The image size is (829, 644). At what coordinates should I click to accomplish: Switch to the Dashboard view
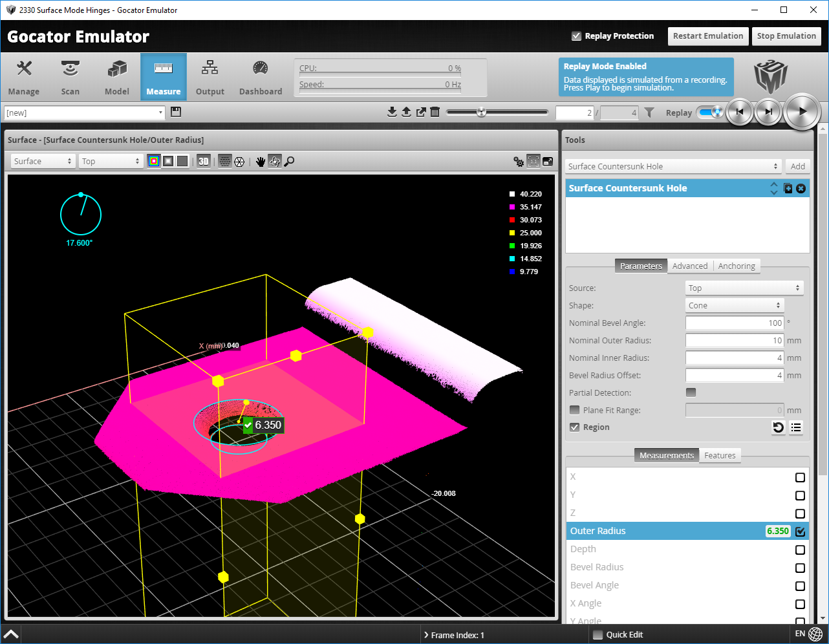click(x=260, y=76)
